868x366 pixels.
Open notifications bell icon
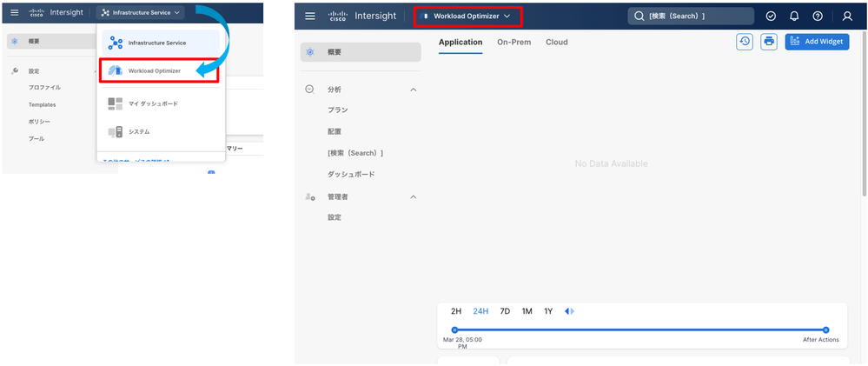794,16
